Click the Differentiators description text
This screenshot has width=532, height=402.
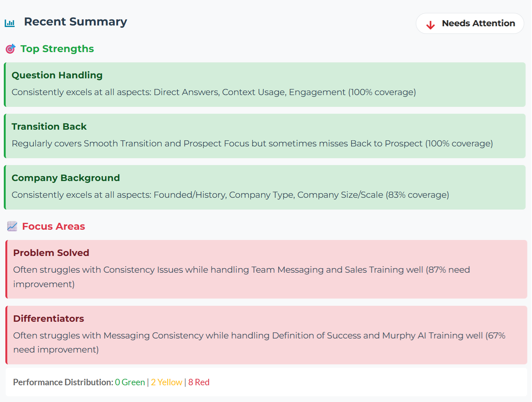258,336
